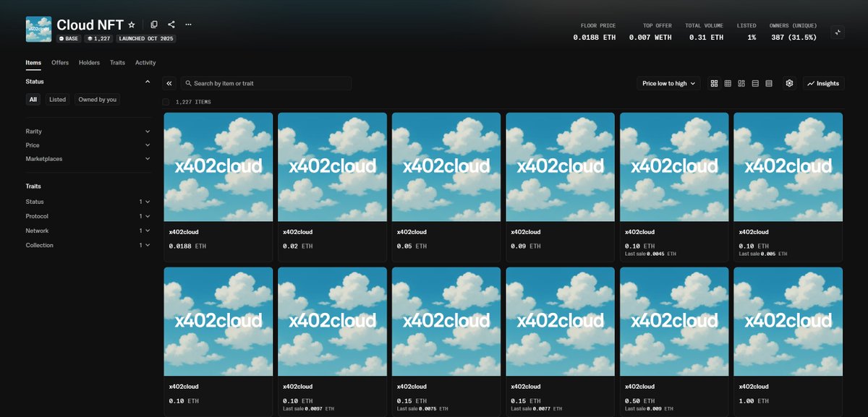Image resolution: width=868 pixels, height=417 pixels.
Task: Collapse the header with the top-right arrows icon
Action: click(838, 33)
